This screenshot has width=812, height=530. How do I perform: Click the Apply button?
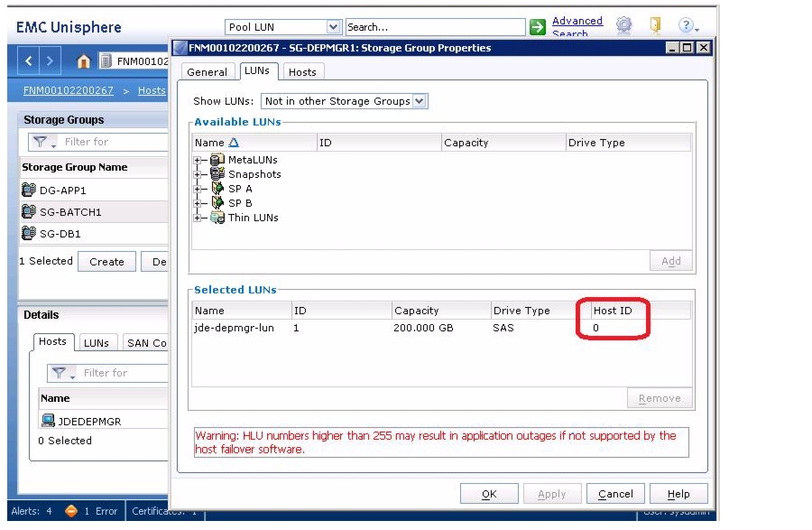(552, 494)
